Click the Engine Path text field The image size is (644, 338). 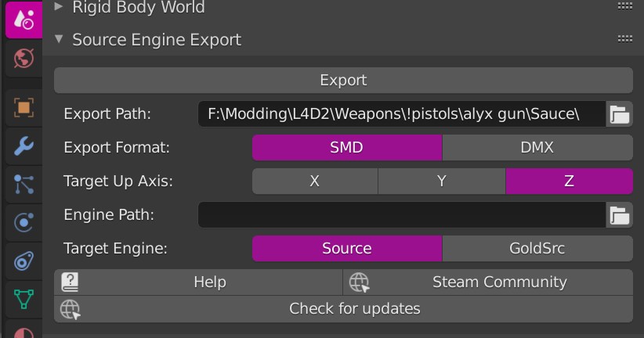point(401,215)
